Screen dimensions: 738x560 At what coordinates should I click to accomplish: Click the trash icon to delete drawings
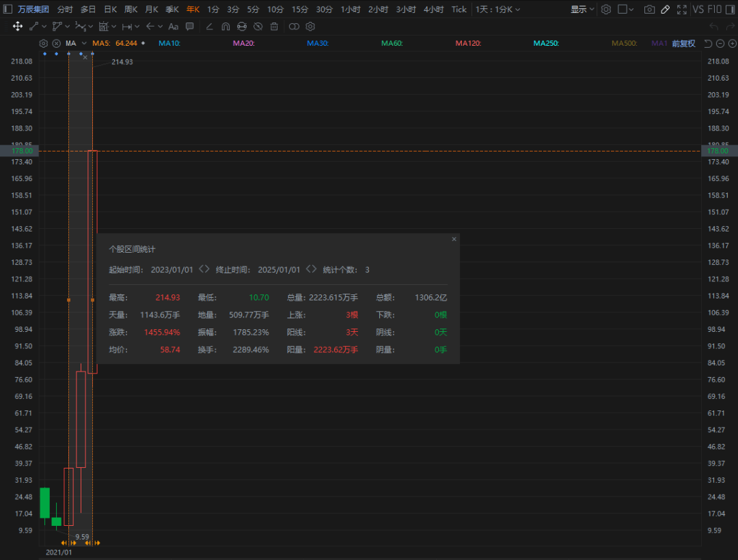point(274,26)
